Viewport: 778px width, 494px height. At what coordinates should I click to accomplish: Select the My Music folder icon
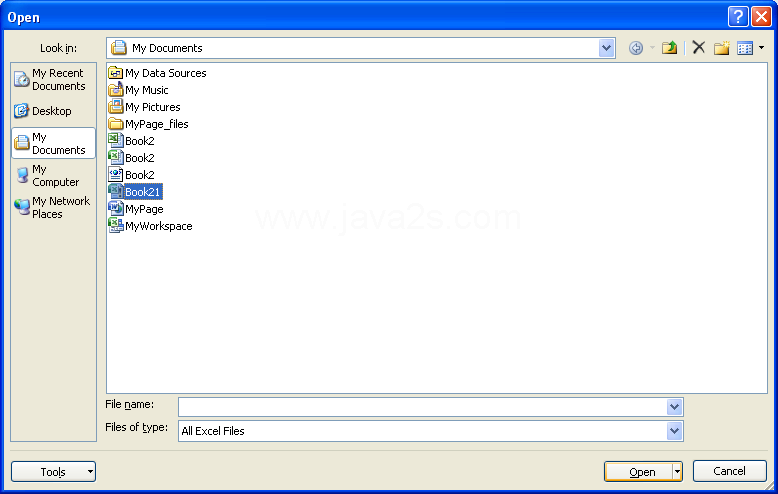tap(116, 90)
